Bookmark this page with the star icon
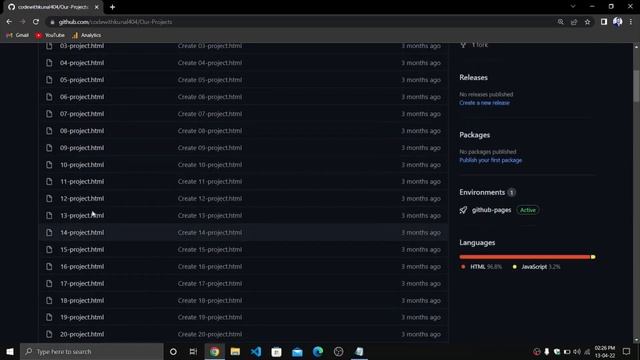Viewport: 640px width, 360px height. [587, 22]
